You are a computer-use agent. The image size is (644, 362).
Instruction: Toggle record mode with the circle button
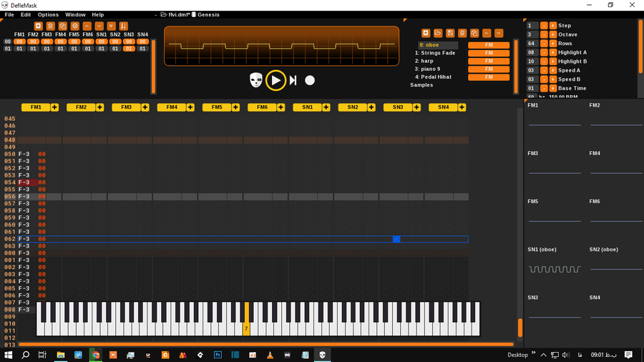310,80
